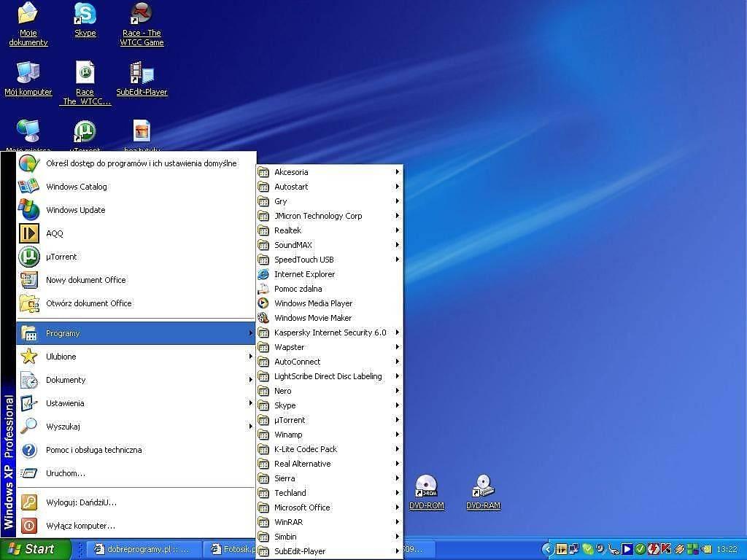This screenshot has height=560, width=747.
Task: Click the SoundMAX folder entry
Action: click(x=329, y=245)
